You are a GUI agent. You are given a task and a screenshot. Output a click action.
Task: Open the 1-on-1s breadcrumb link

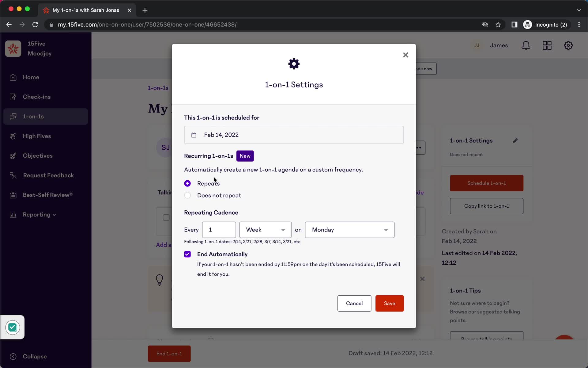click(x=158, y=88)
